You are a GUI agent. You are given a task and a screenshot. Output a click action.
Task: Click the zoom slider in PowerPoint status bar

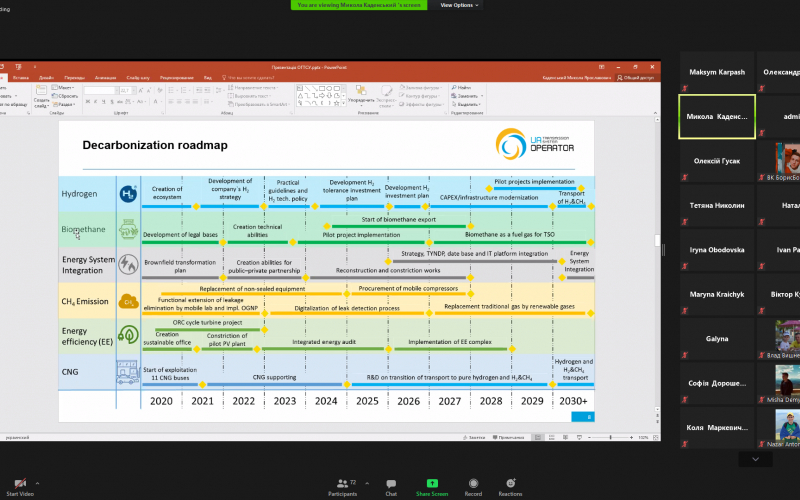(610, 437)
